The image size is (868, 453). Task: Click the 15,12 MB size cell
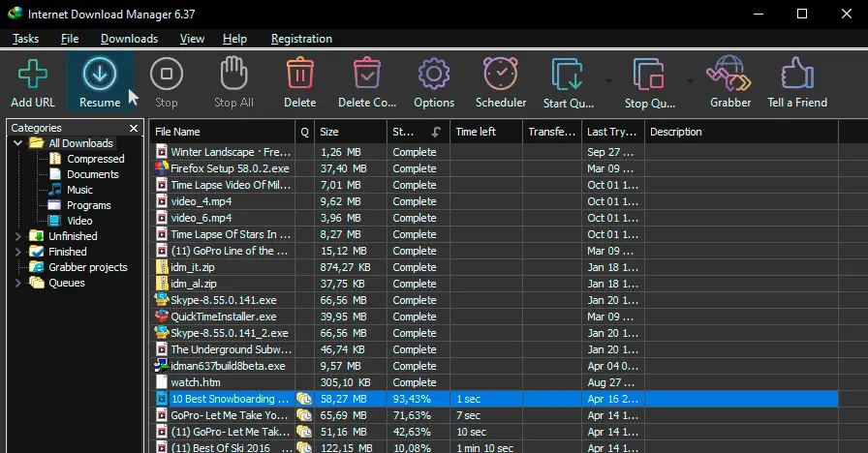(x=351, y=251)
